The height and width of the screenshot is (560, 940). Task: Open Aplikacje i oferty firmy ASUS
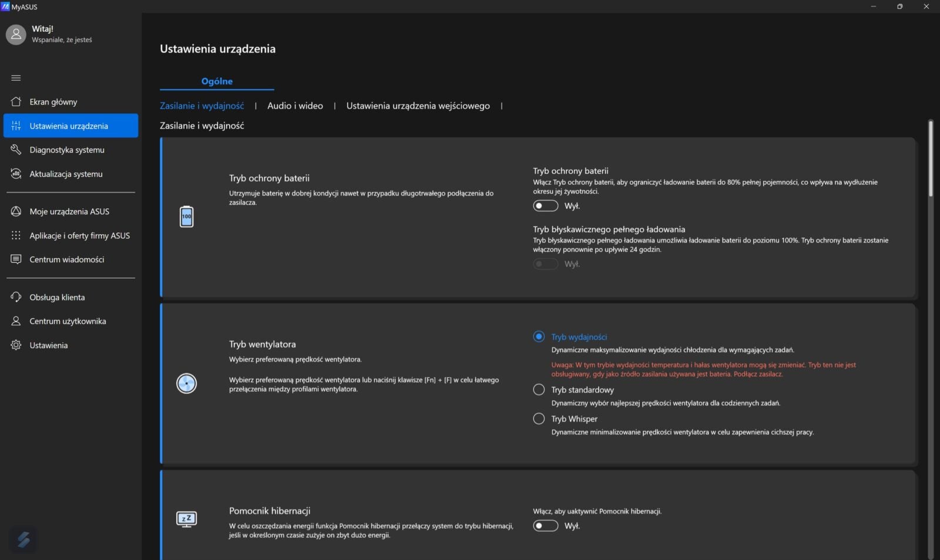[x=70, y=235]
